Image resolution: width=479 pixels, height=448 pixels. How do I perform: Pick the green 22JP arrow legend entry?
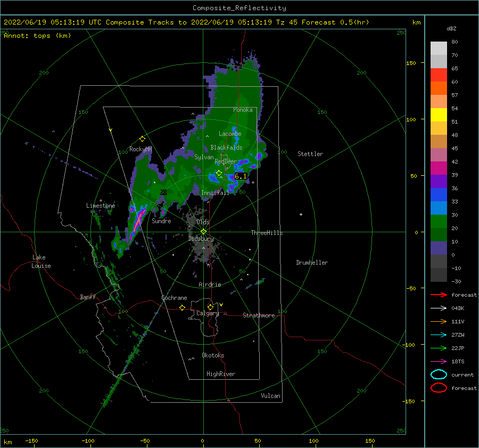(x=439, y=348)
